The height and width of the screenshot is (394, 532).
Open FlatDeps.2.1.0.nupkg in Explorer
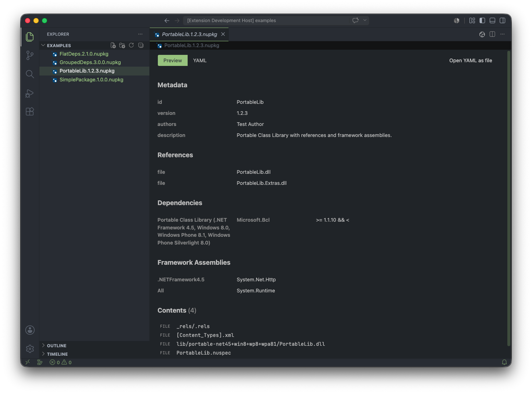point(84,54)
